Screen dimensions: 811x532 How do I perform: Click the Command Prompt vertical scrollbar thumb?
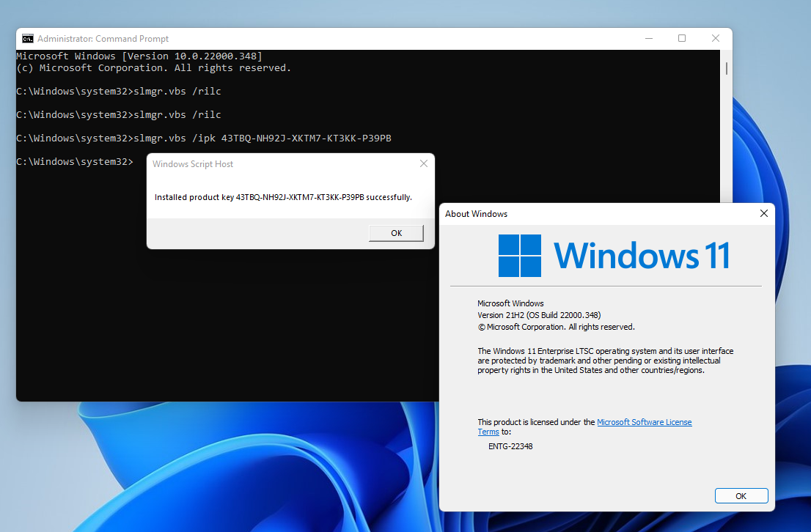726,68
